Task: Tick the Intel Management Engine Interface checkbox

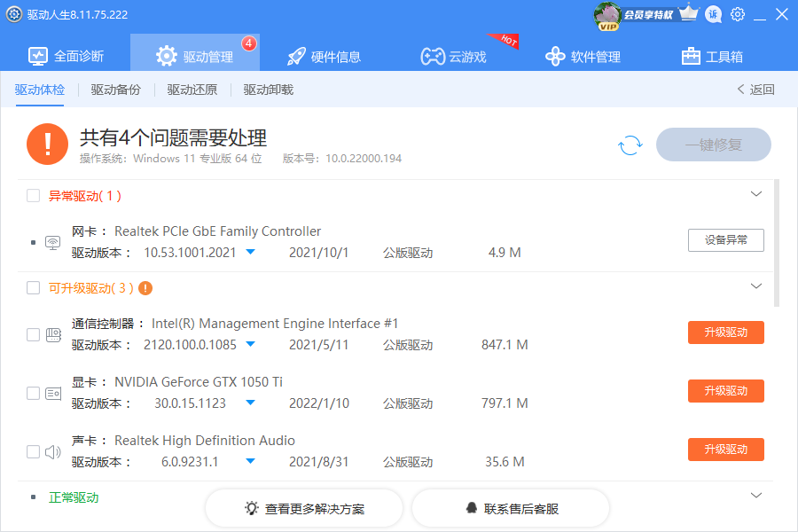Action: (33, 334)
